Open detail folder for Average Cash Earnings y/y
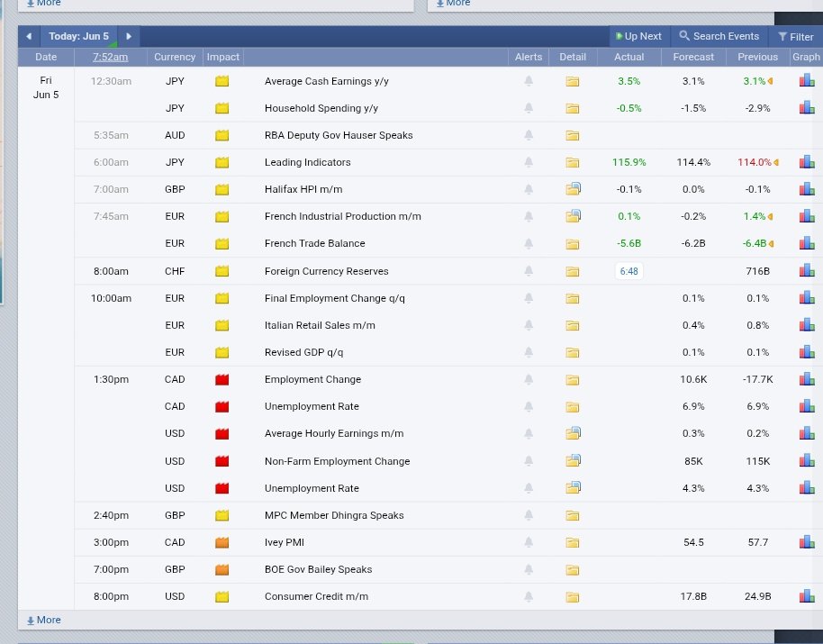The image size is (823, 644). tap(572, 81)
